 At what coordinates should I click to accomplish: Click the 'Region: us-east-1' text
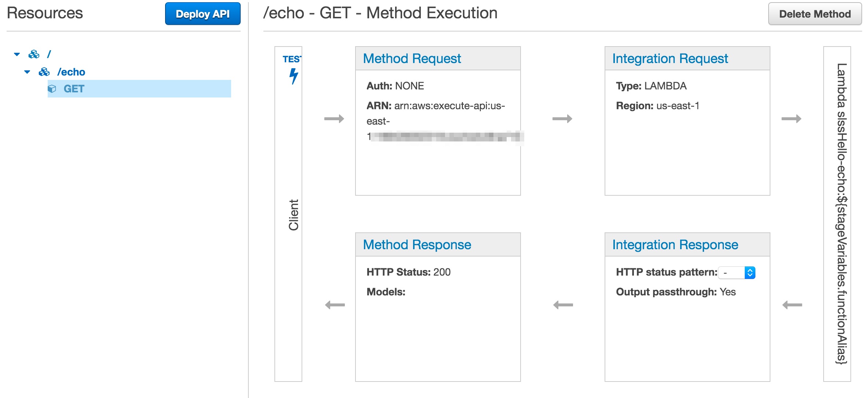click(658, 106)
